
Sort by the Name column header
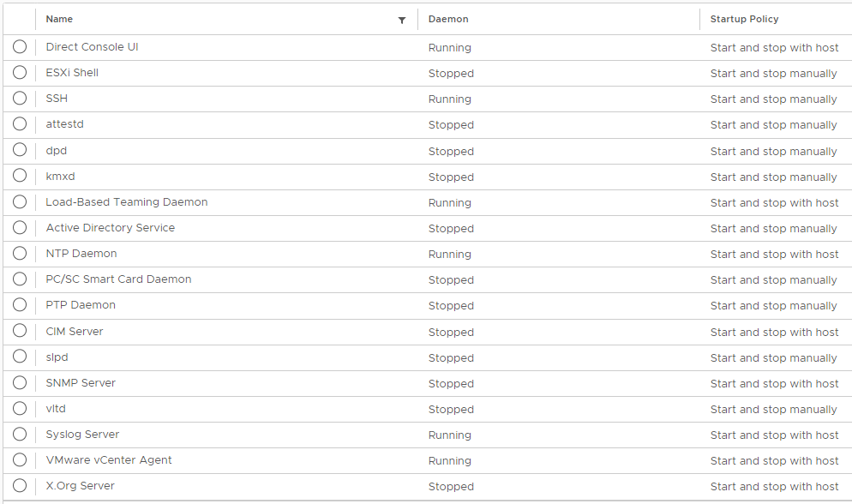[x=59, y=19]
